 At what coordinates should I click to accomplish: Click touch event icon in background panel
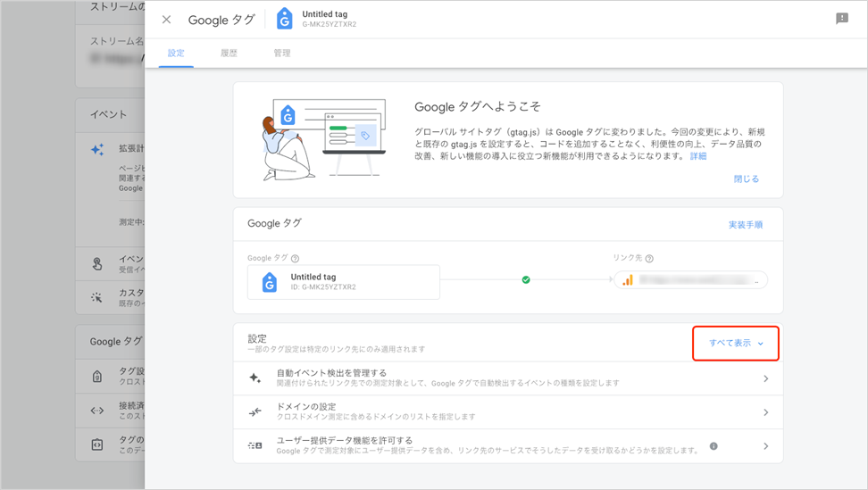[x=96, y=264]
